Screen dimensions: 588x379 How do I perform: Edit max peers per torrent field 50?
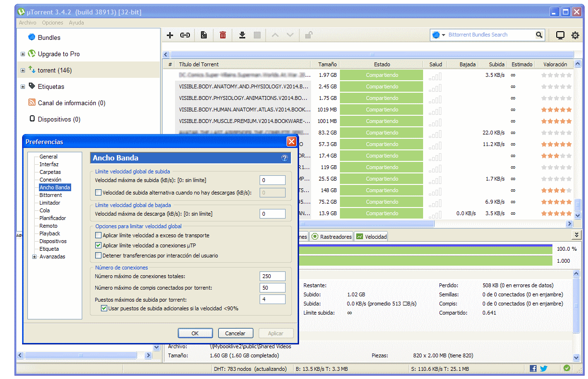[x=273, y=288]
